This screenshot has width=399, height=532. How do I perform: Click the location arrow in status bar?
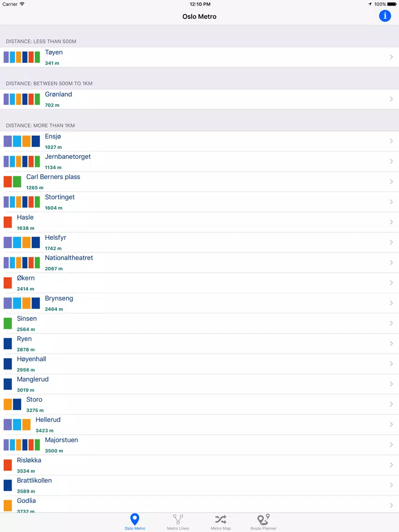click(370, 4)
